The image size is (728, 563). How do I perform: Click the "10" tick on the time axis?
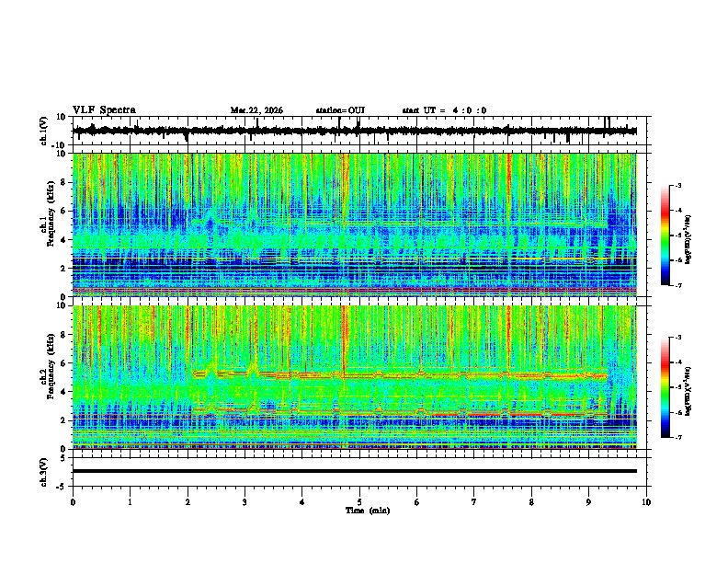[646, 502]
